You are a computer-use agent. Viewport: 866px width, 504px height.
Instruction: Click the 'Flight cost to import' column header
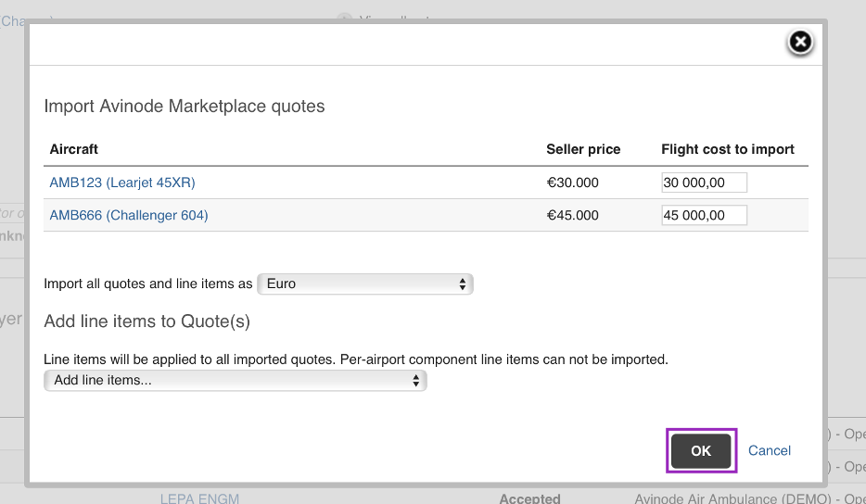click(728, 149)
